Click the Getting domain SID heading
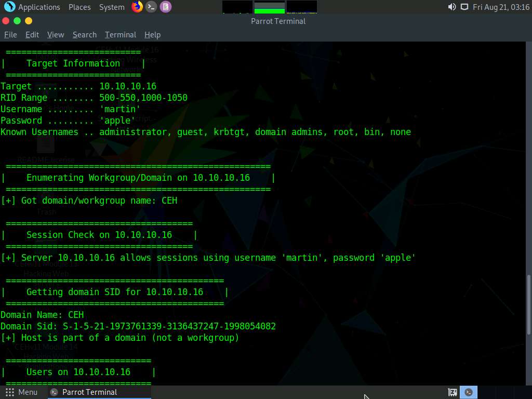The width and height of the screenshot is (532, 399). pos(115,292)
